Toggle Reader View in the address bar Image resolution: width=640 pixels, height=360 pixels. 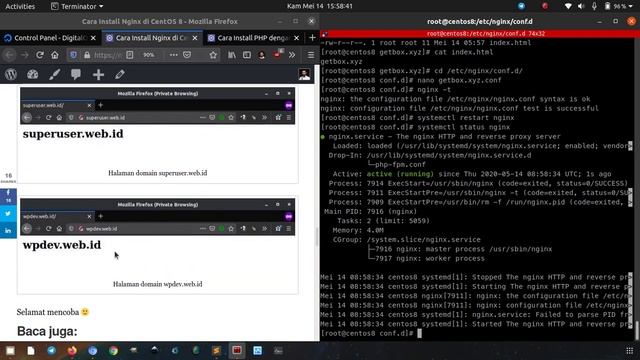click(x=129, y=55)
